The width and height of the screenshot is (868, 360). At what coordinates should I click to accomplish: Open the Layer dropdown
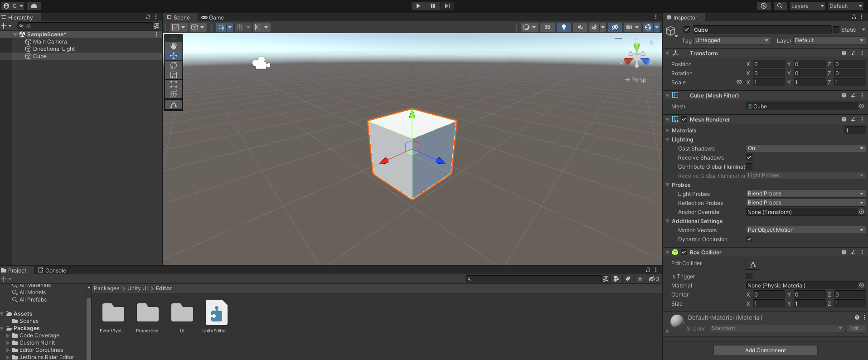click(829, 40)
